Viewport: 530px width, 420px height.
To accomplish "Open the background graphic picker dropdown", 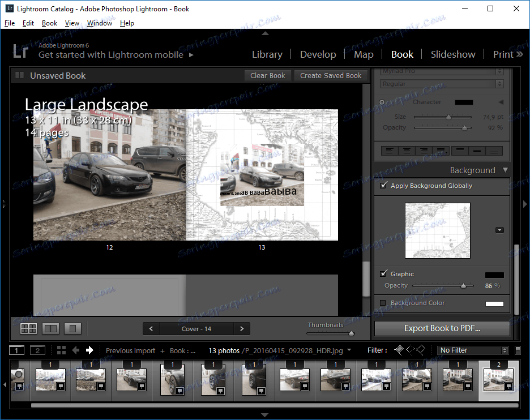I will click(x=499, y=230).
